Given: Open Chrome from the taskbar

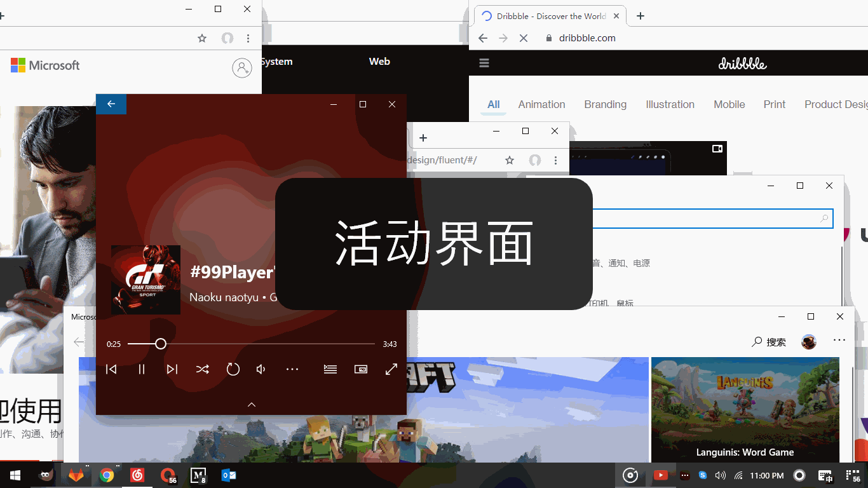Looking at the screenshot, I should pos(107,475).
